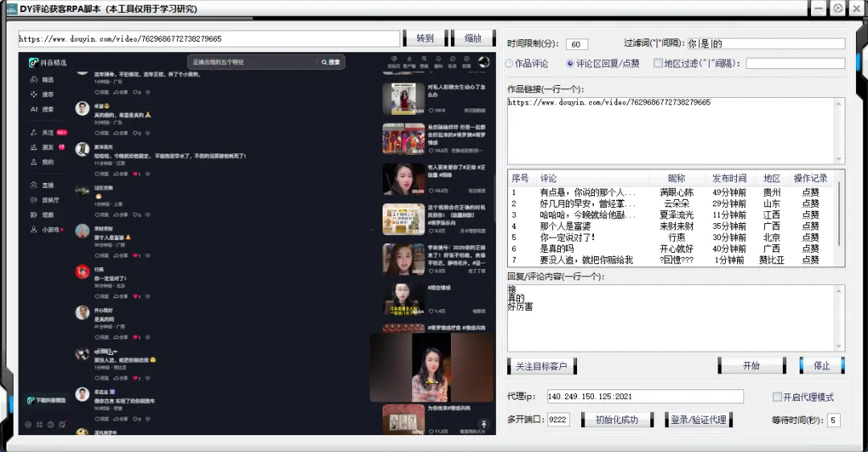Click the 序号 column header

521,178
